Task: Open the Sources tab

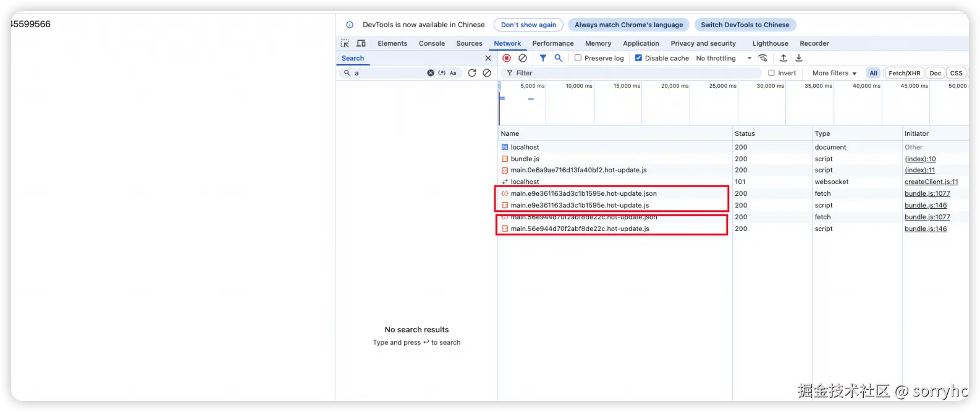Action: (469, 43)
